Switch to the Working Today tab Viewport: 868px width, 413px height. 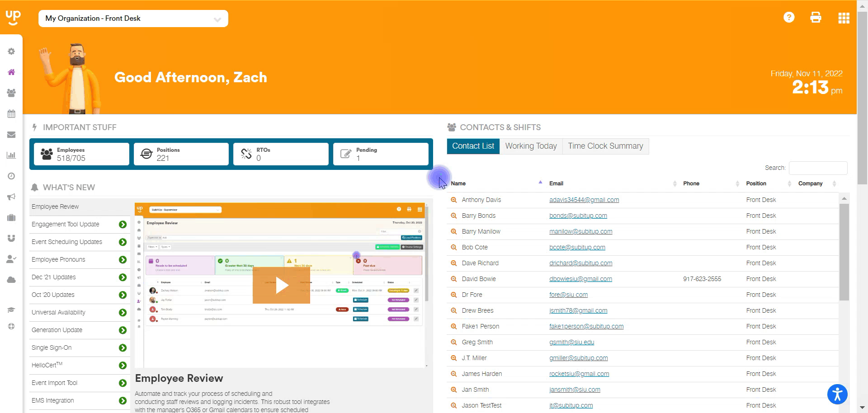pyautogui.click(x=531, y=146)
